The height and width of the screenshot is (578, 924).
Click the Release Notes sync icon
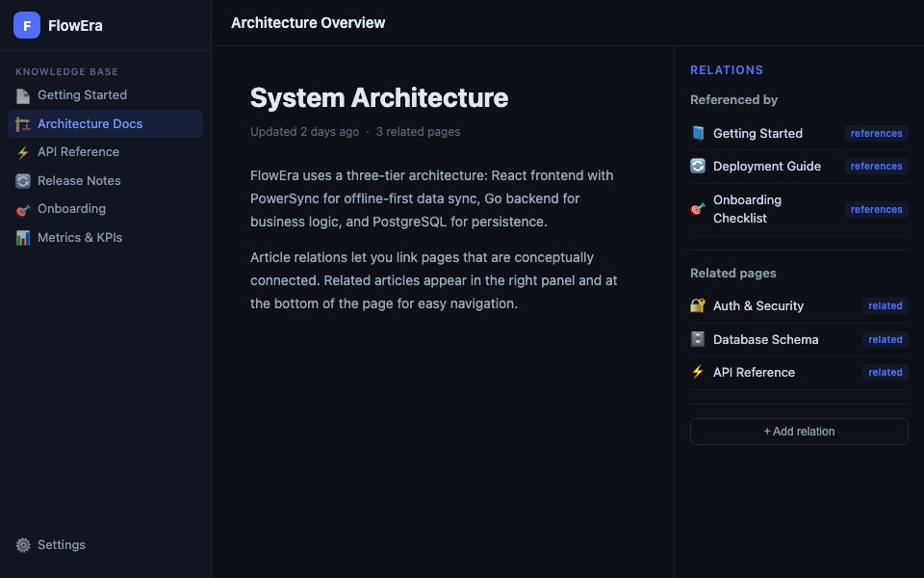click(23, 181)
